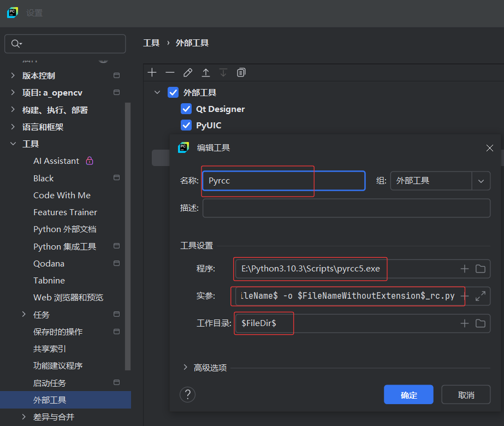The width and height of the screenshot is (504, 426).
Task: Move tool up with the up arrow icon
Action: pyautogui.click(x=206, y=73)
